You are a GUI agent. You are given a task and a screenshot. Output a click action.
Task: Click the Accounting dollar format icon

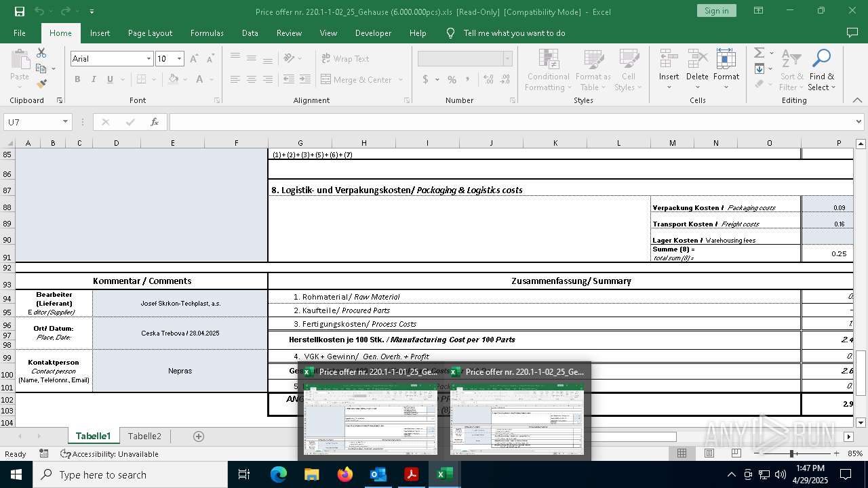(425, 79)
